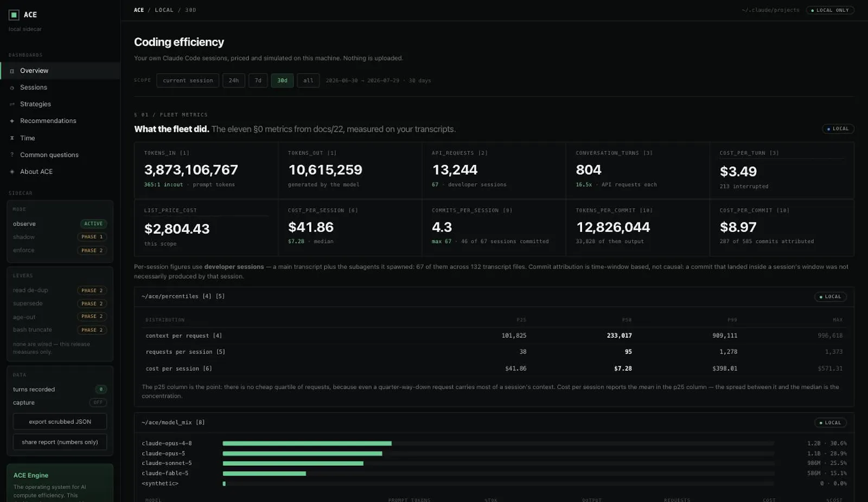Click the API_REQUESTS value 13,244
Image resolution: width=868 pixels, height=502 pixels.
point(455,170)
